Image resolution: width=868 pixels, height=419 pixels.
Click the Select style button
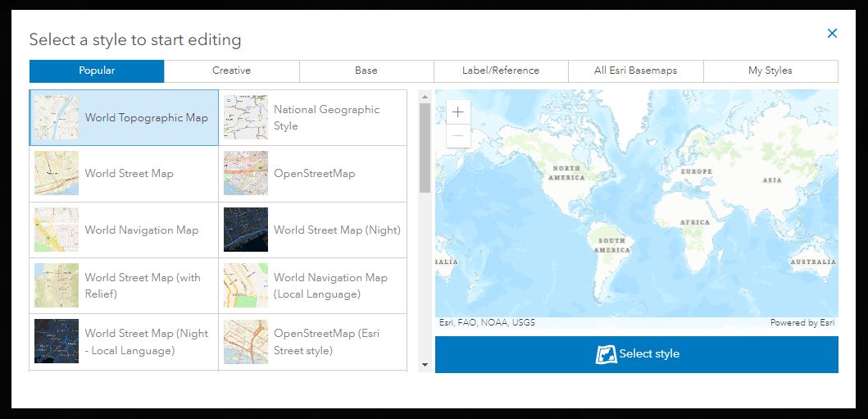(637, 354)
